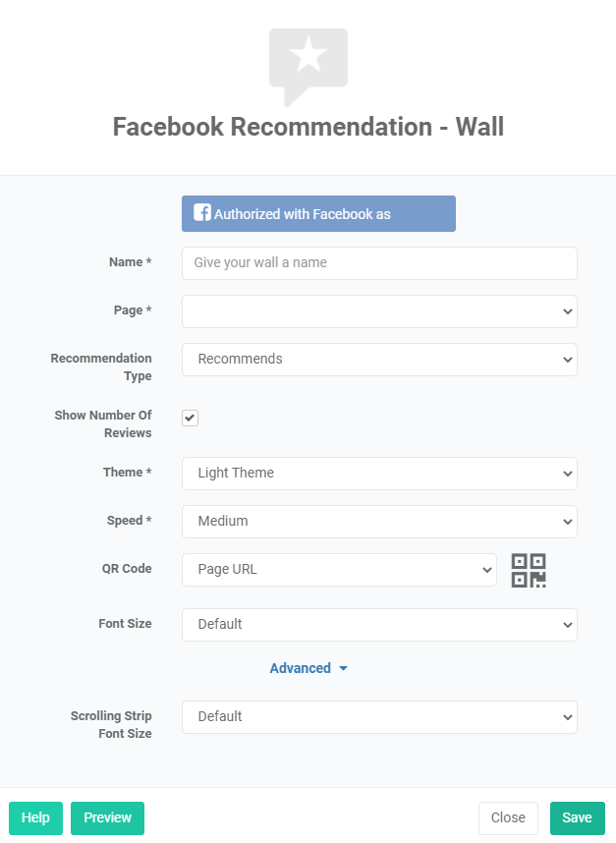Click the chevron on the Theme dropdown

click(568, 473)
